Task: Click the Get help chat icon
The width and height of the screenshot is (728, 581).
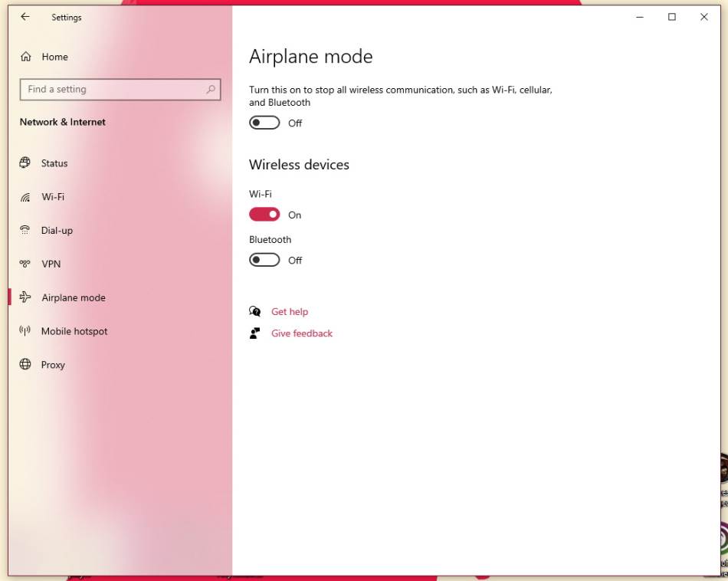Action: point(255,312)
